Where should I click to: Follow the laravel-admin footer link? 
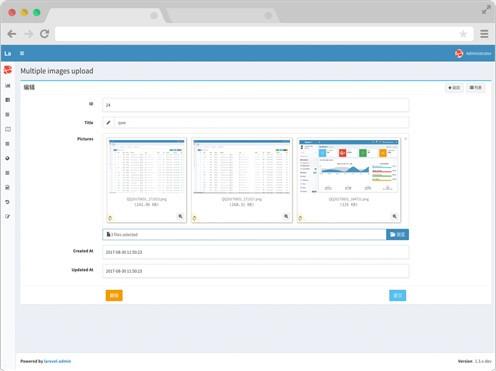pyautogui.click(x=57, y=361)
